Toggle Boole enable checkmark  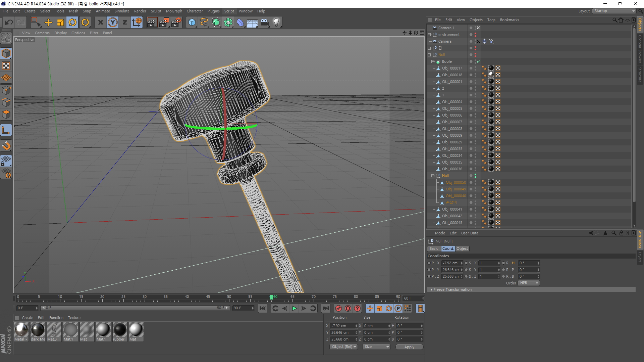(479, 61)
